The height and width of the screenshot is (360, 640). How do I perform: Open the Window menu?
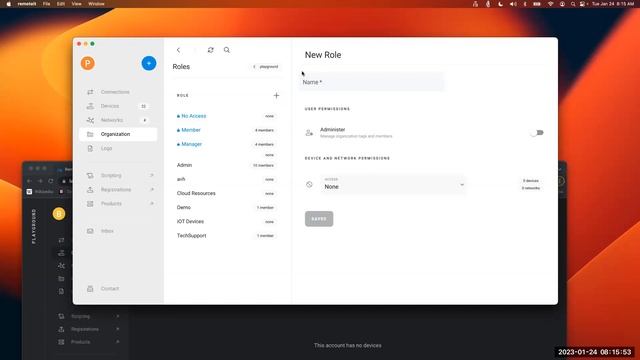(96, 4)
